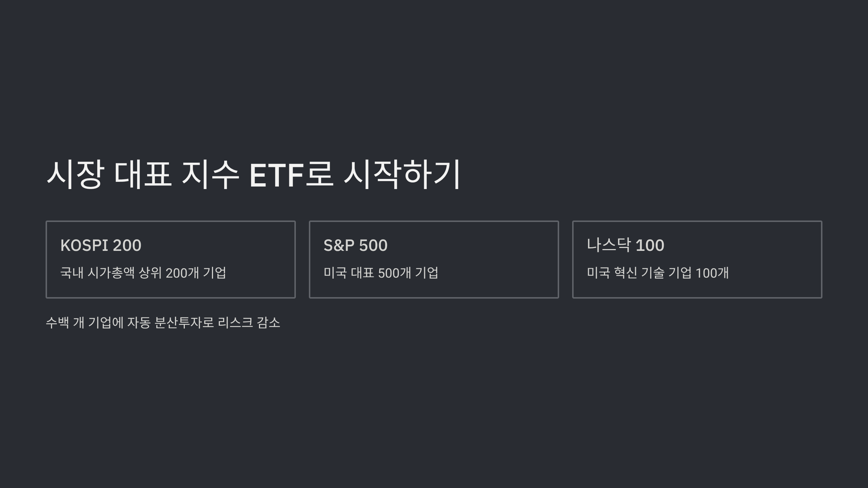The image size is (868, 488).
Task: Click the footer line starting with 수백 개 기업에
Action: [x=163, y=322]
